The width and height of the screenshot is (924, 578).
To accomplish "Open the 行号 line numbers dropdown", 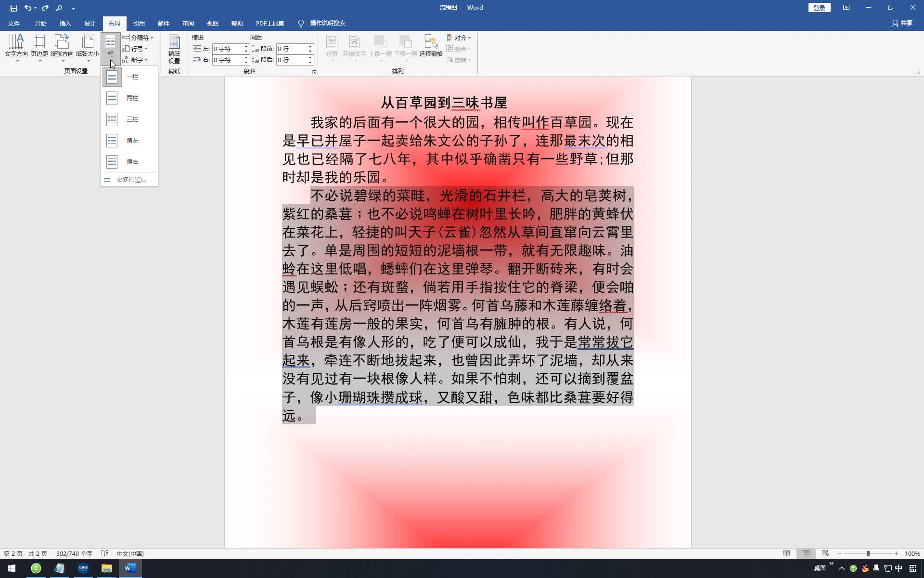I will pyautogui.click(x=135, y=49).
